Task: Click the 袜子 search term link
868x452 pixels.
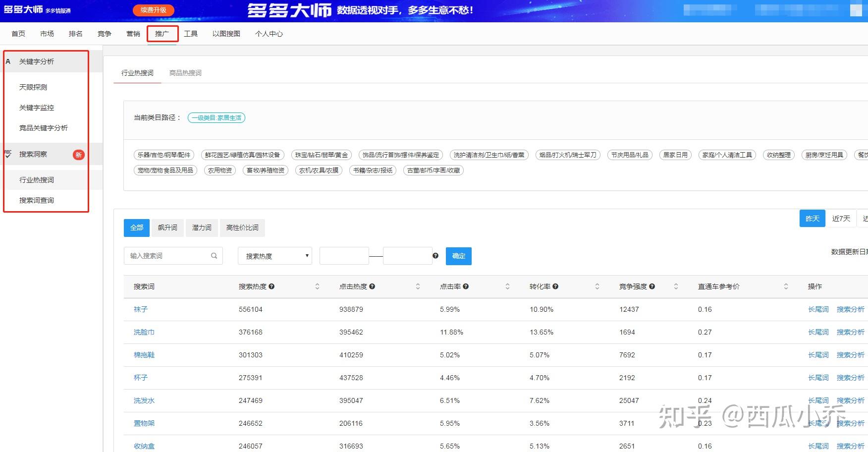Action: click(141, 309)
